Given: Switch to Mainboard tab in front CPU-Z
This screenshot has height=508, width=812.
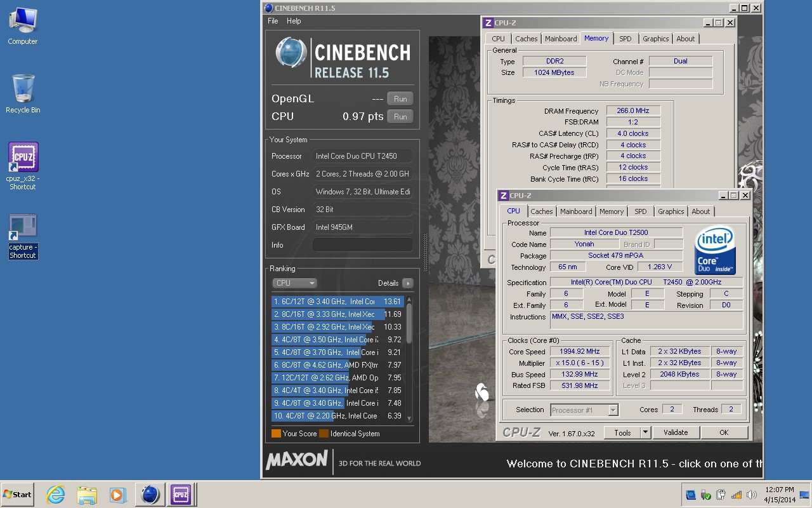Looking at the screenshot, I should (x=576, y=211).
